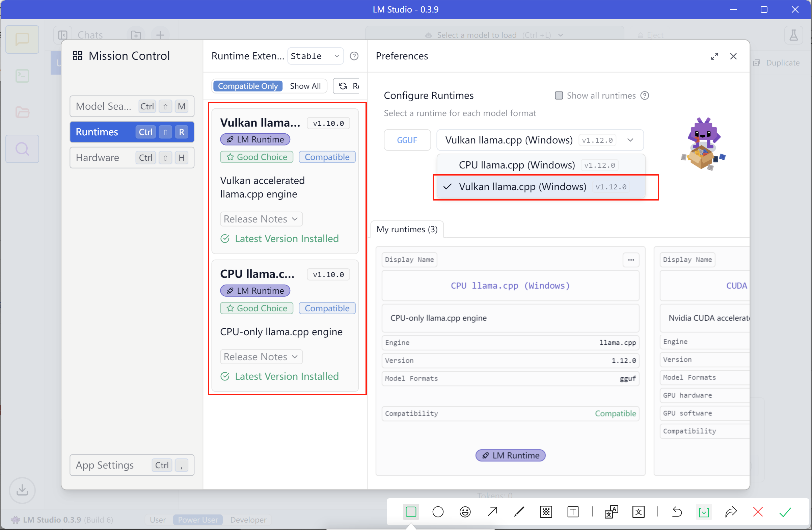Click the undo annotation icon

coord(677,511)
